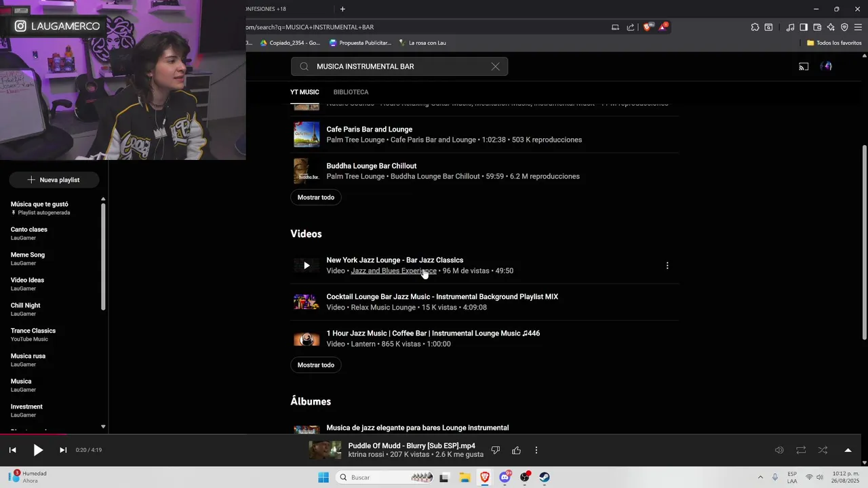The image size is (868, 488).
Task: Click the sidebar scroll down arrow
Action: click(103, 427)
